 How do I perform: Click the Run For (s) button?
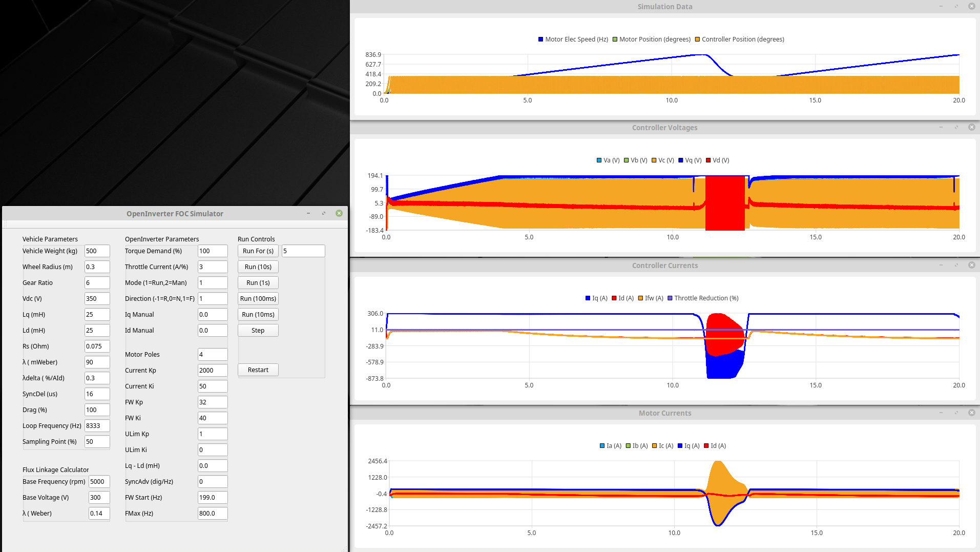pos(258,251)
